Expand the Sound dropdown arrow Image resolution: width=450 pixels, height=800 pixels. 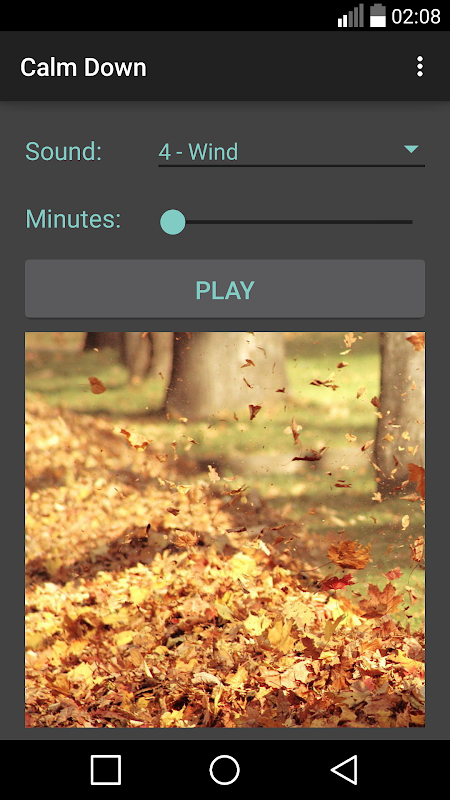411,149
